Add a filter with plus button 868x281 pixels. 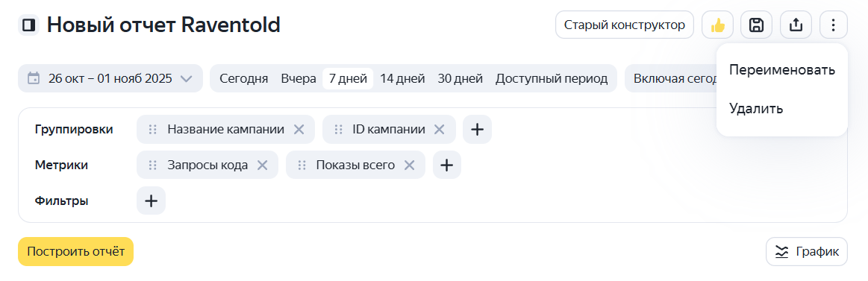tap(151, 201)
